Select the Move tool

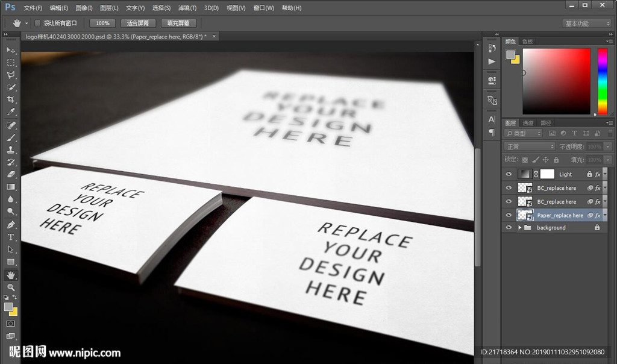[x=11, y=50]
